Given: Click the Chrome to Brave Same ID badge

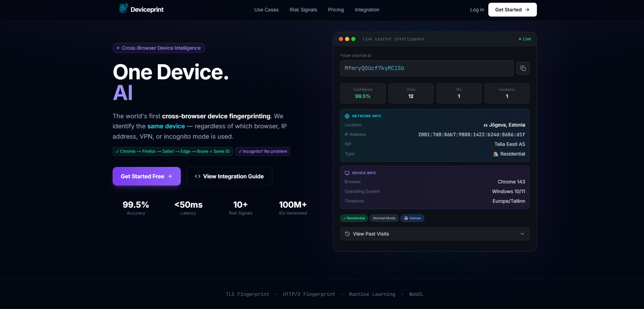Looking at the screenshot, I should tap(173, 151).
